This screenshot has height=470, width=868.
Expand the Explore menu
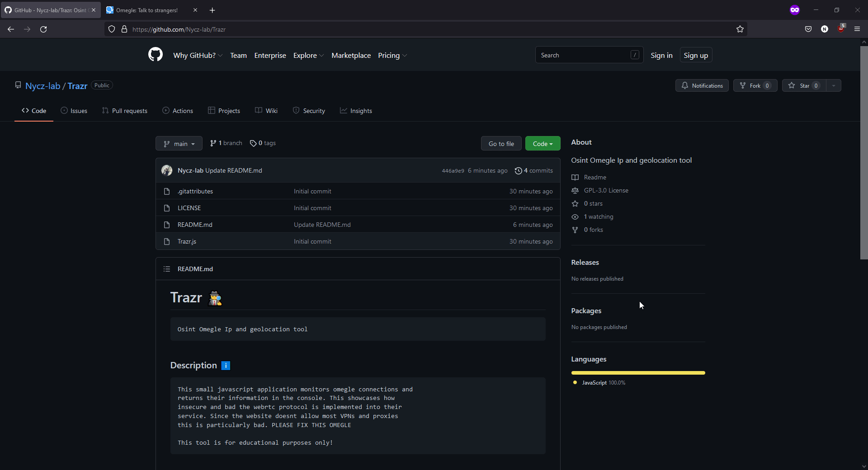pyautogui.click(x=308, y=55)
